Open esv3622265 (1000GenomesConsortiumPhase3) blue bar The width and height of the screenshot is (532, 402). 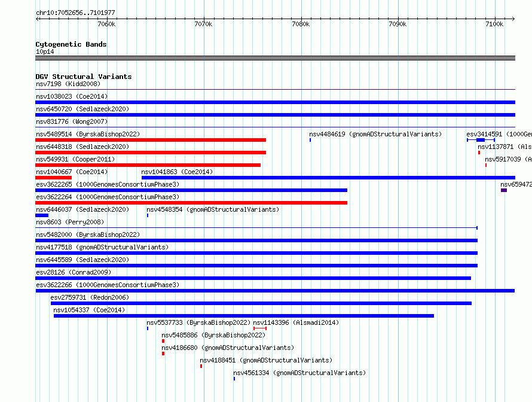pos(191,190)
